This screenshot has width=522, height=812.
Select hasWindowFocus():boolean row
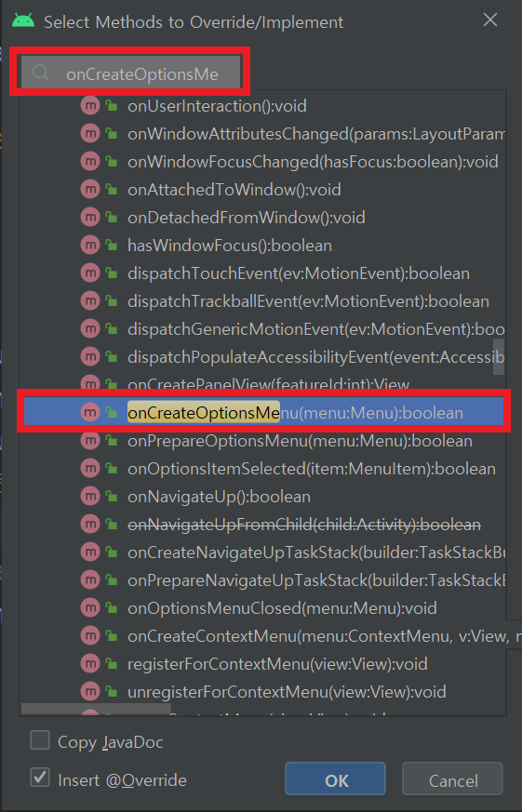(x=262, y=246)
